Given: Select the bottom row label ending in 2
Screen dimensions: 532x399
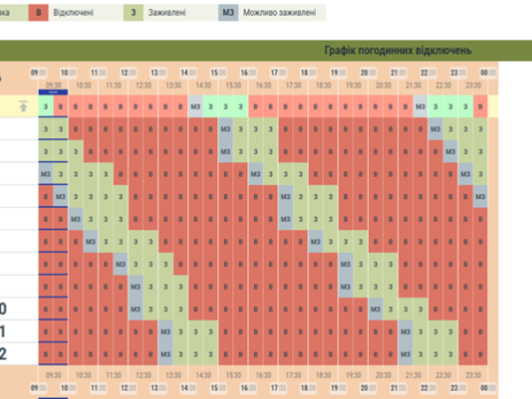Looking at the screenshot, I should click(4, 353).
